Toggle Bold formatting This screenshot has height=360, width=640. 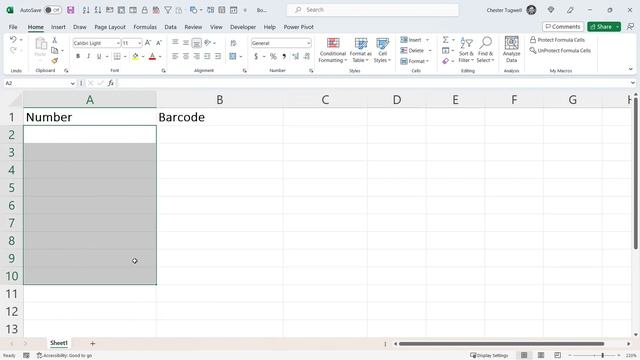point(78,56)
